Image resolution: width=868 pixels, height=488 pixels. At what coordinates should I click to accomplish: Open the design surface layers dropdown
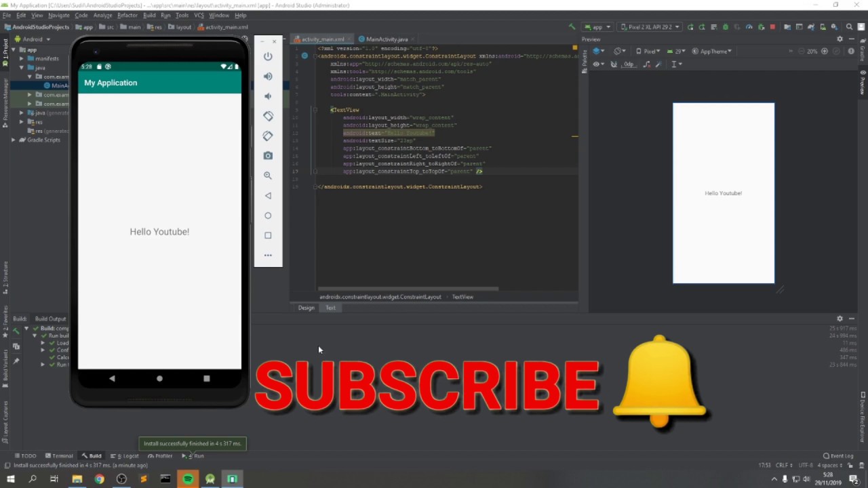click(x=599, y=52)
